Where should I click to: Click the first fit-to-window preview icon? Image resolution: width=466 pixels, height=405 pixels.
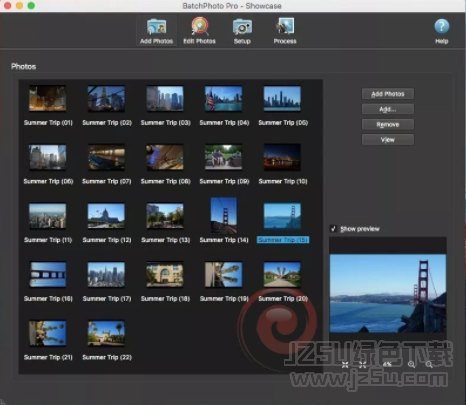pos(345,365)
